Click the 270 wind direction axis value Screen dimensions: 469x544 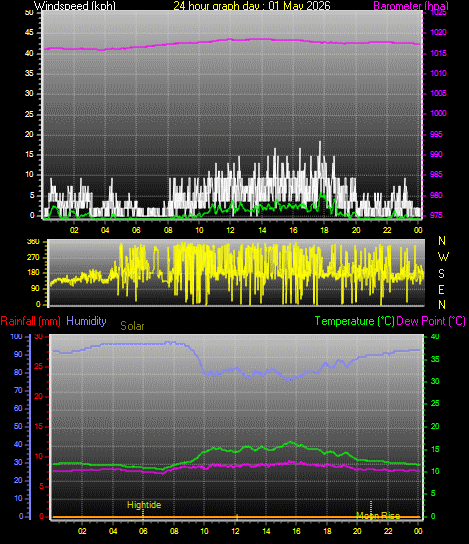click(33, 257)
